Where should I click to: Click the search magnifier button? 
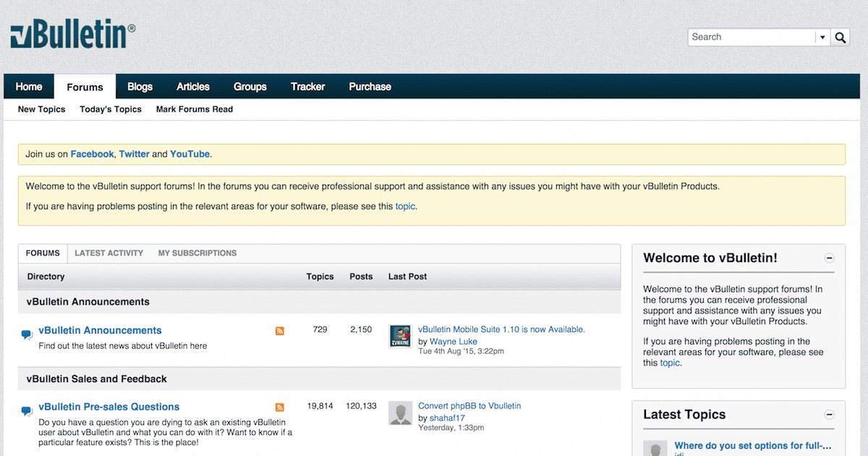[840, 38]
